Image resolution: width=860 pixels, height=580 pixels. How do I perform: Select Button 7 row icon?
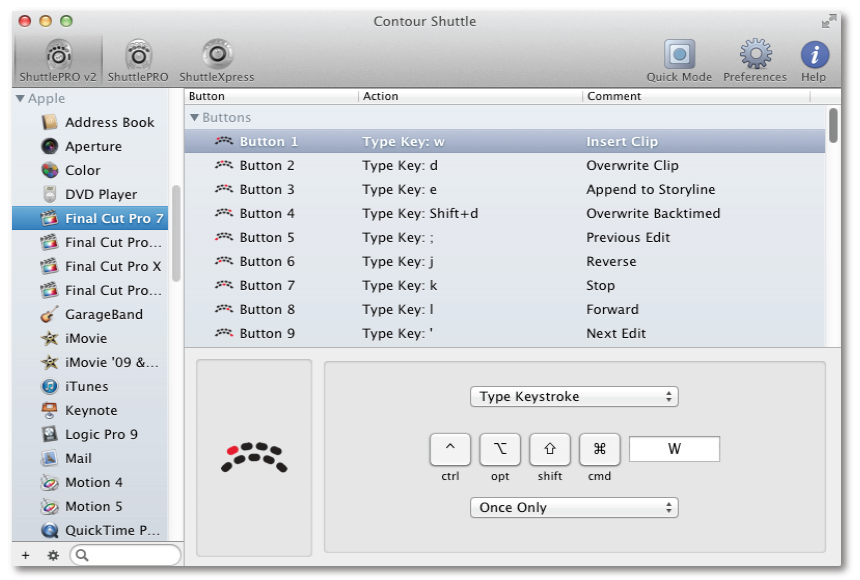[x=224, y=285]
